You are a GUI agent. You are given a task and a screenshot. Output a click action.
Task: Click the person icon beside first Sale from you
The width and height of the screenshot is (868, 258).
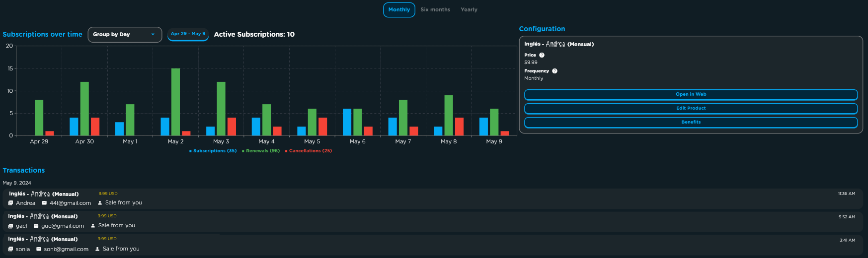point(100,203)
